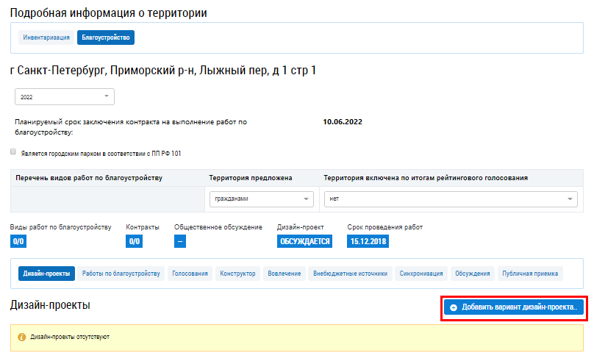The height and width of the screenshot is (364, 594).
Task: Expand the 'гражданами' dropdown
Action: [262, 199]
